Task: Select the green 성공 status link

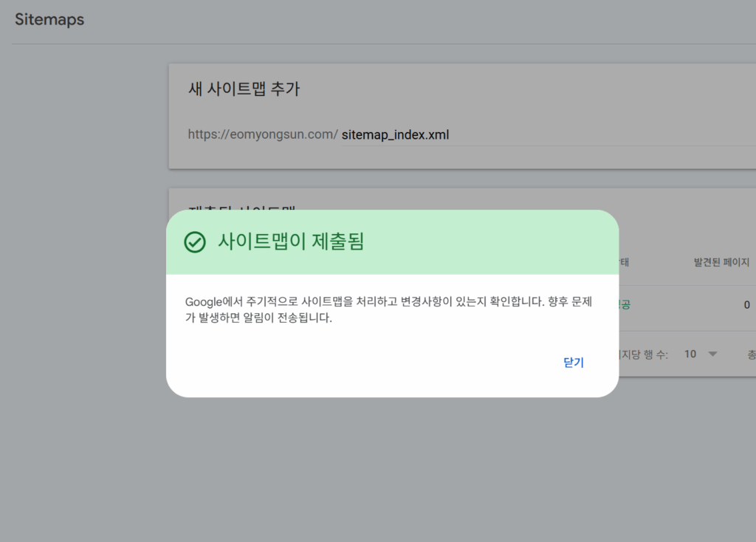Action: 624,304
